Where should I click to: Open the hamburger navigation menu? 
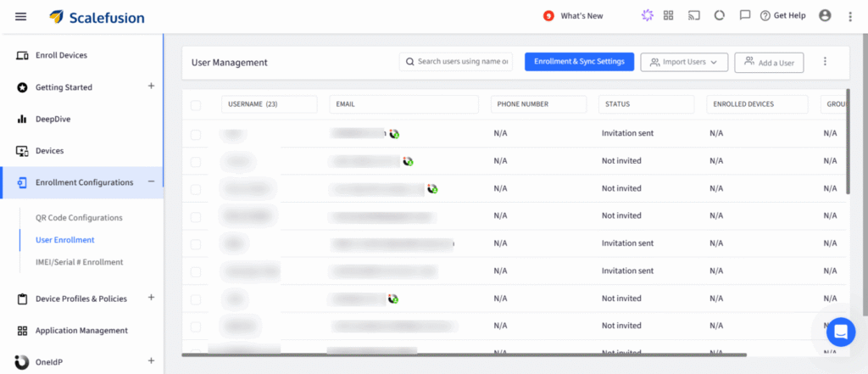(20, 17)
